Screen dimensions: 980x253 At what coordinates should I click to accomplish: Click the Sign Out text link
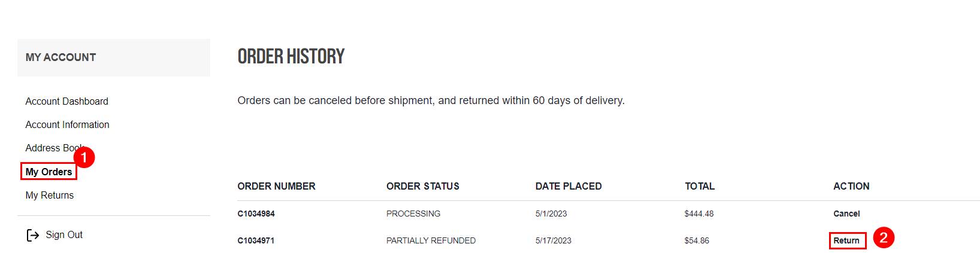tap(64, 235)
